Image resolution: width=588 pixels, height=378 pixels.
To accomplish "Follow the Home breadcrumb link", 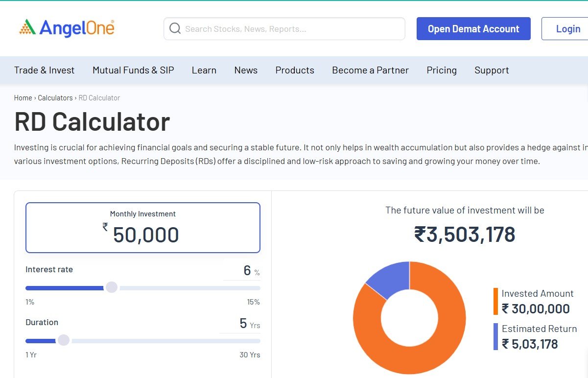I will pos(23,98).
